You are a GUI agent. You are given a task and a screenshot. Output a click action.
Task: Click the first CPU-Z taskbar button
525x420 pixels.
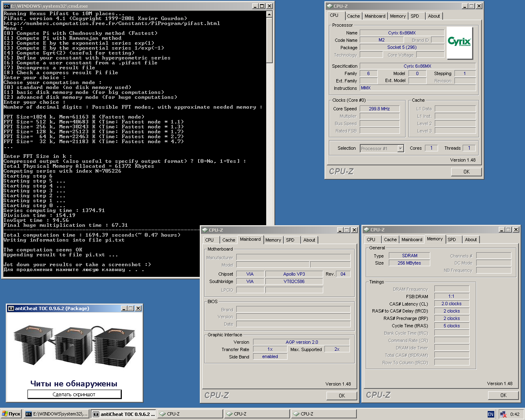[190, 414]
